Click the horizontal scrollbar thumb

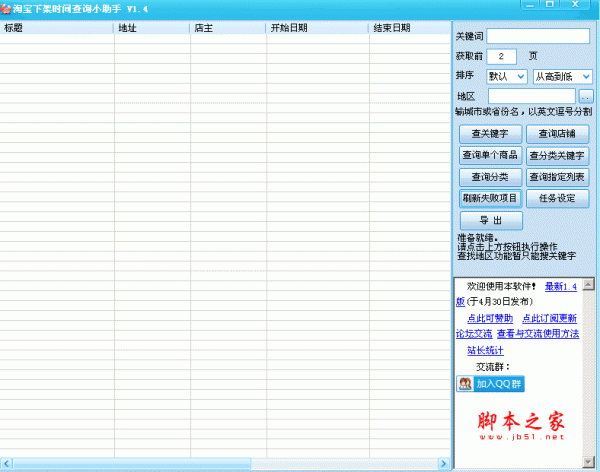[x=132, y=464]
